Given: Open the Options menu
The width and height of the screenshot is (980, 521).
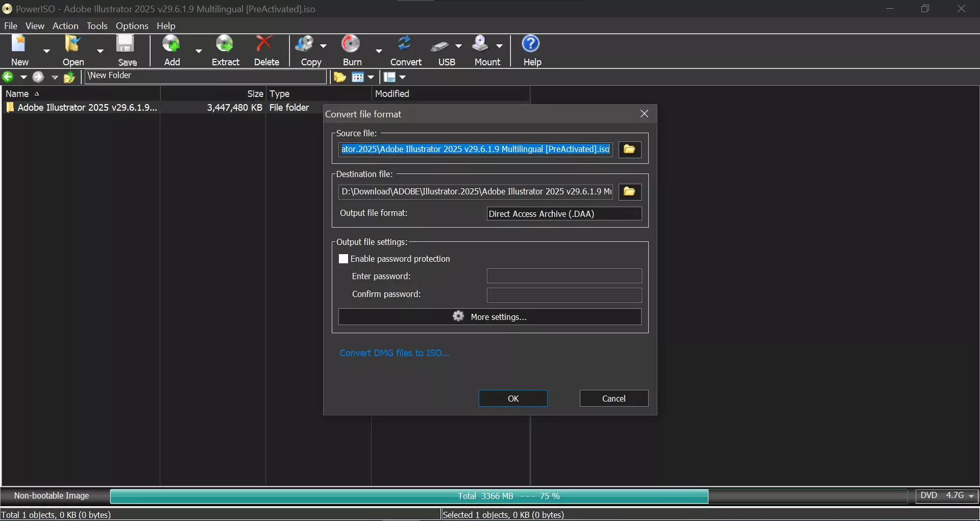Looking at the screenshot, I should pos(132,26).
